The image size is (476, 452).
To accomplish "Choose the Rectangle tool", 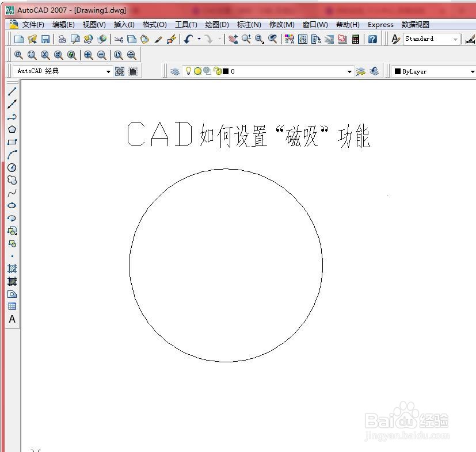I will pyautogui.click(x=12, y=141).
